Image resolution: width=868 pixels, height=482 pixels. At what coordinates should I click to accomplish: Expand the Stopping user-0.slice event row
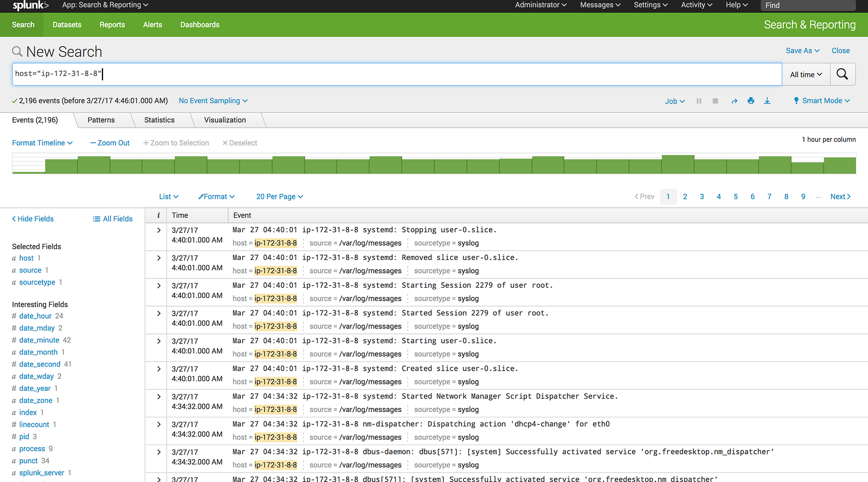point(159,230)
